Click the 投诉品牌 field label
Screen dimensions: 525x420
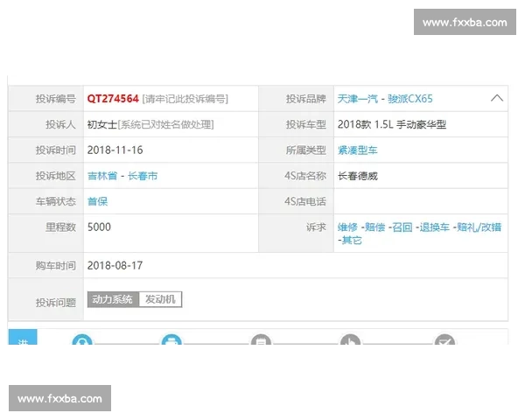[305, 99]
